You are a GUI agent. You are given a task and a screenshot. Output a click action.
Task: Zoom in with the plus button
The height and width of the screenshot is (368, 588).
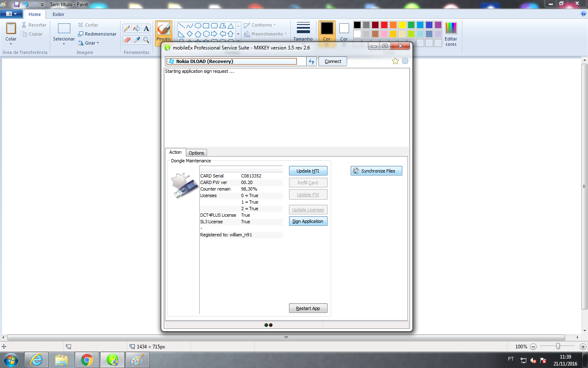click(583, 347)
